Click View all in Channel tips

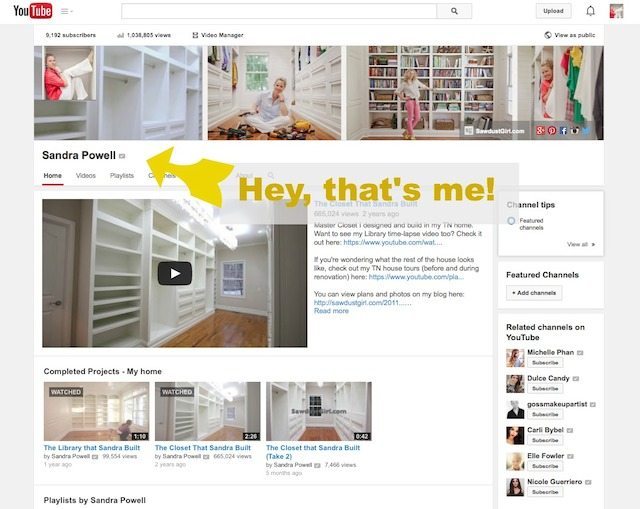click(x=580, y=244)
